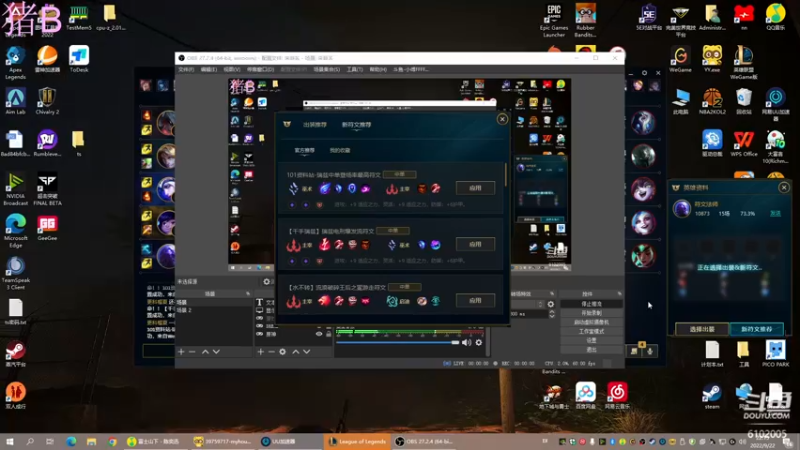800x450 pixels.
Task: Launch Rumbleverse from the desktop
Action: (47, 143)
